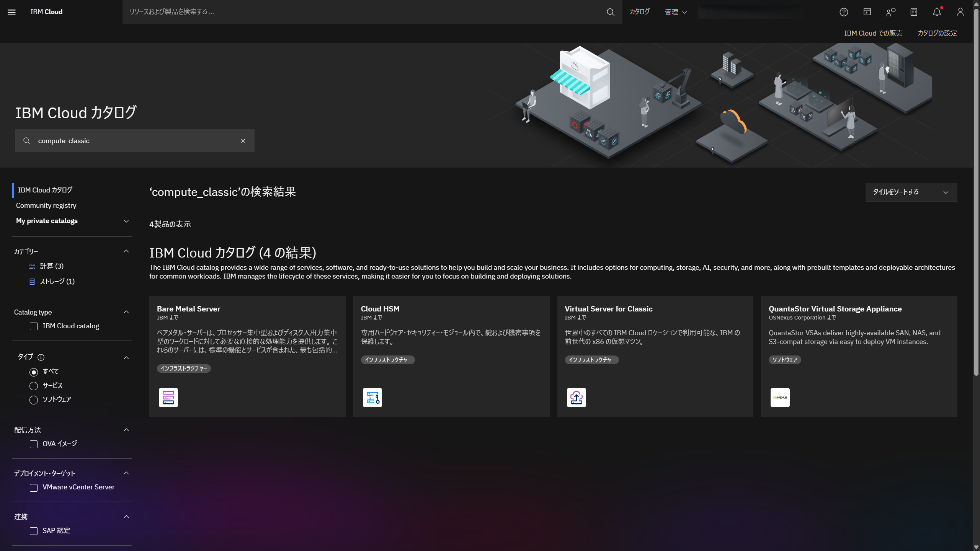Select the サービス radio button

coord(34,386)
